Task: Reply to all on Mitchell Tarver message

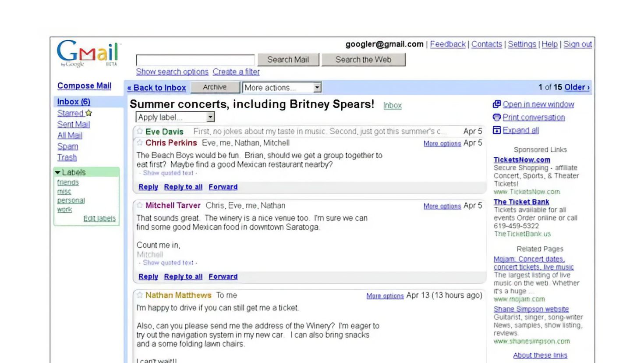Action: tap(183, 277)
